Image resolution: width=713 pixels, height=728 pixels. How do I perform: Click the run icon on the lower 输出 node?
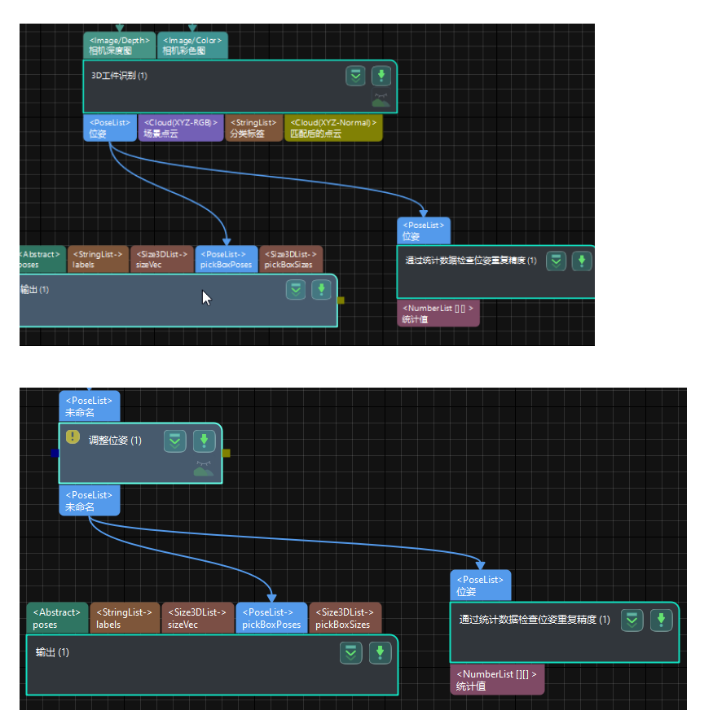380,652
